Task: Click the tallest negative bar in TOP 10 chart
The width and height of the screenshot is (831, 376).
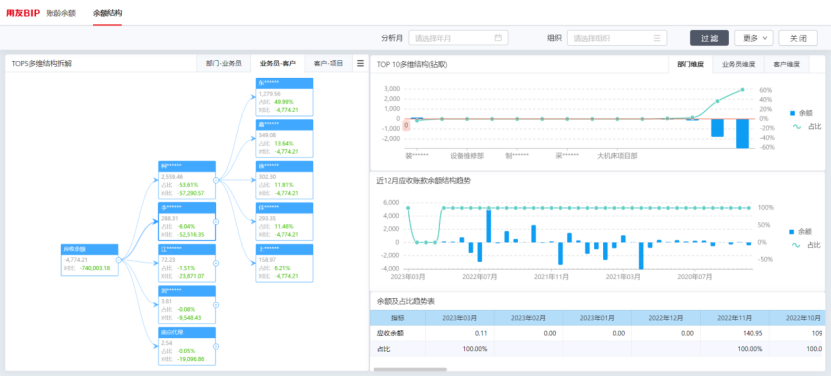Action: click(742, 133)
